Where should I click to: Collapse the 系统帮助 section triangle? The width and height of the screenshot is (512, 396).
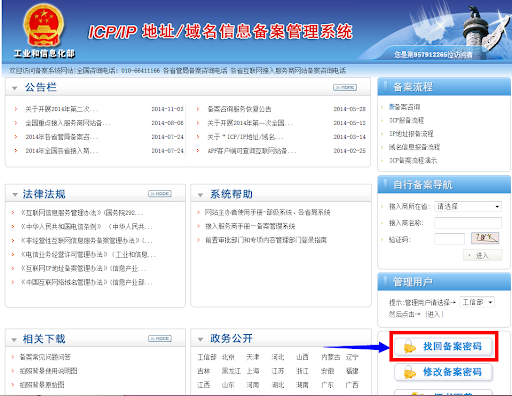click(200, 195)
